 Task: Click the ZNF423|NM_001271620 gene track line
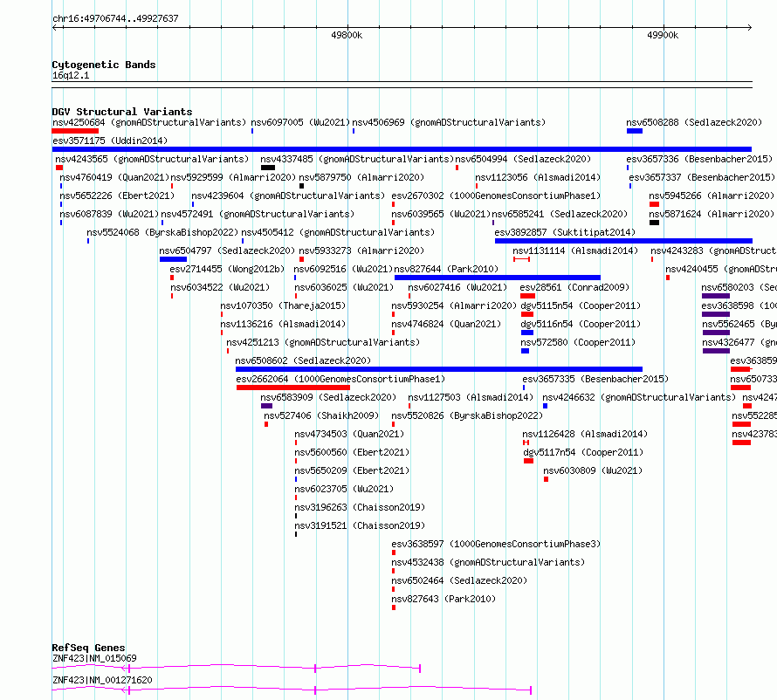292,690
